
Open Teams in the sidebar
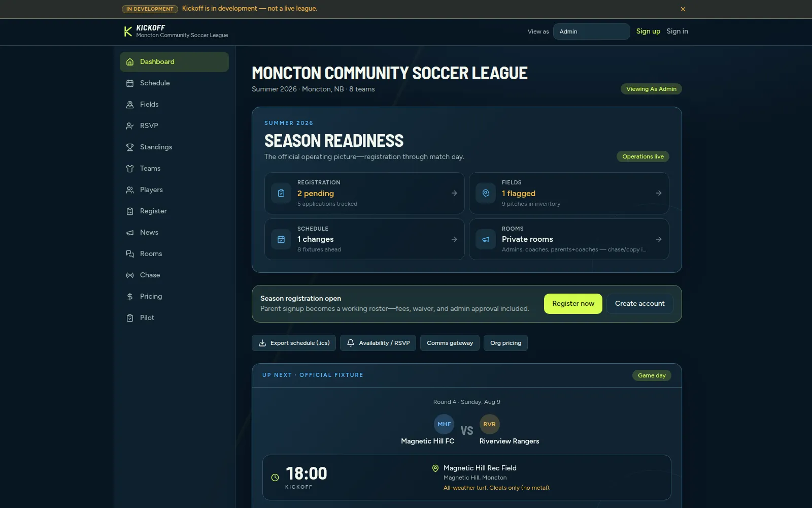click(174, 169)
